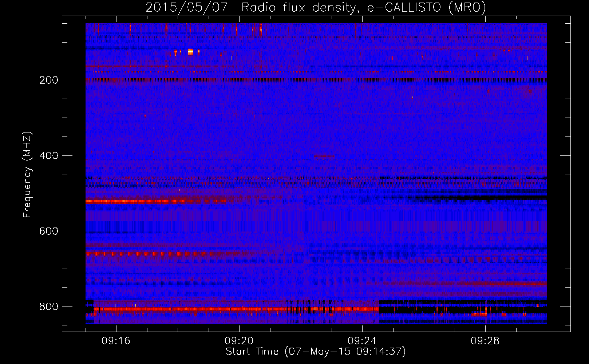This screenshot has width=589, height=364.
Task: Click the 09:20 time tick label
Action: coord(239,341)
